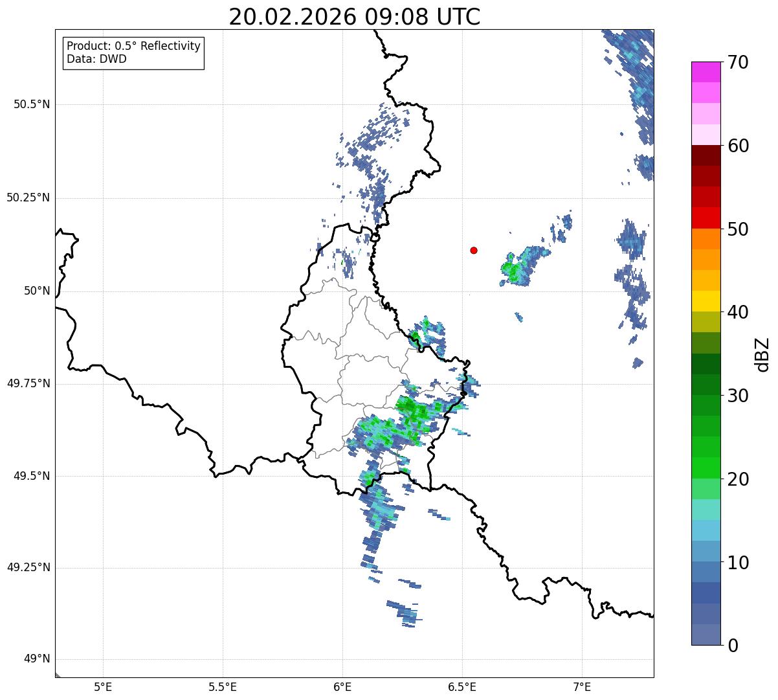Click the '70' colorbar tick label
The width and height of the screenshot is (778, 700).
738,62
